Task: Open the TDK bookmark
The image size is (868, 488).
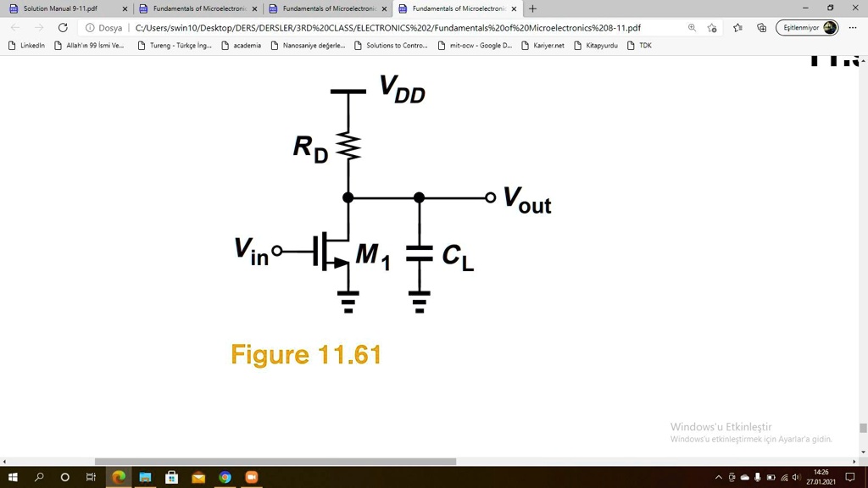Action: [x=639, y=46]
